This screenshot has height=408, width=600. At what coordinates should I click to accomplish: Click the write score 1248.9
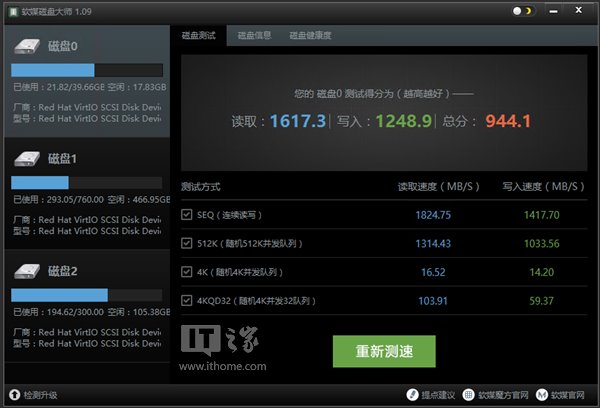404,121
